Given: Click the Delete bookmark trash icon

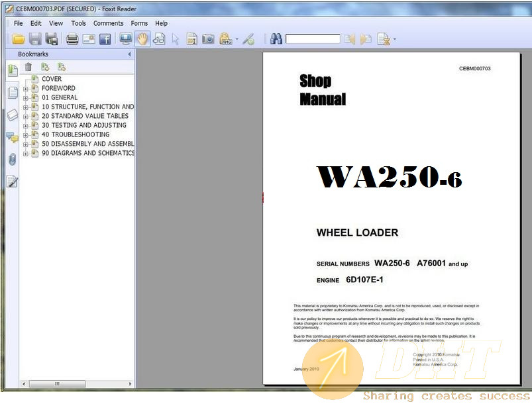Looking at the screenshot, I should coord(28,67).
